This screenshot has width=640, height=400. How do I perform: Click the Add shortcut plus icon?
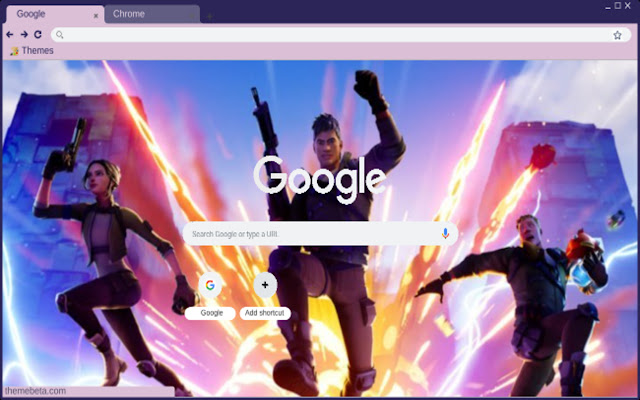[x=265, y=285]
